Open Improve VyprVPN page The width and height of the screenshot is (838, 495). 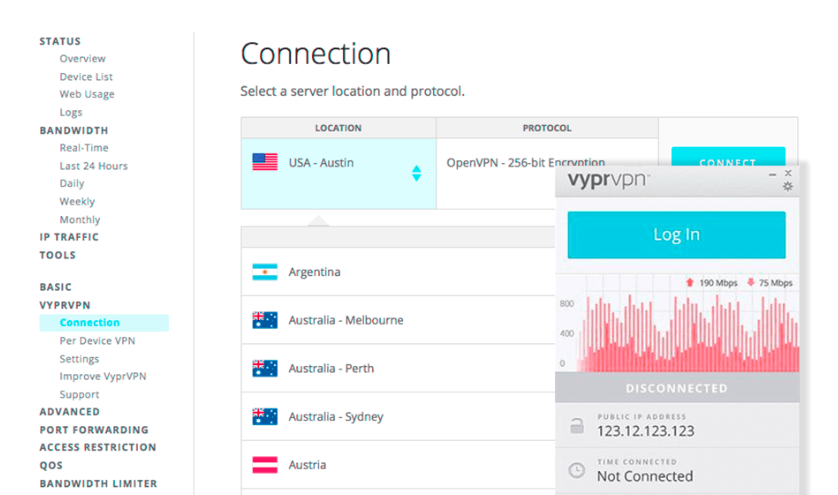103,376
